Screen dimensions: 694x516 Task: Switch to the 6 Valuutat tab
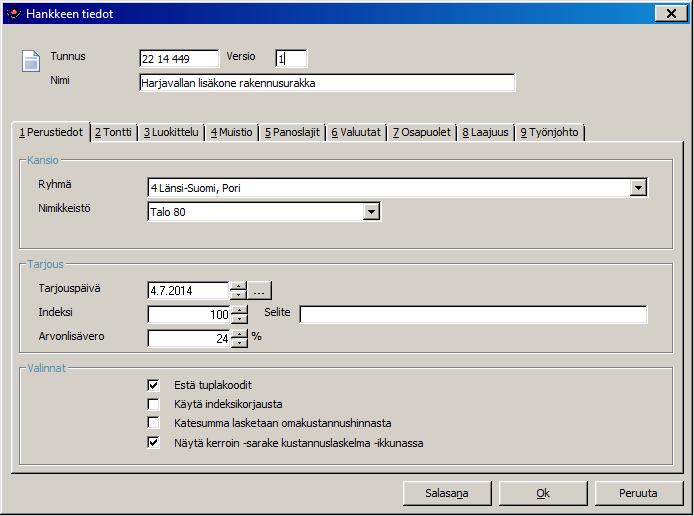pos(356,132)
